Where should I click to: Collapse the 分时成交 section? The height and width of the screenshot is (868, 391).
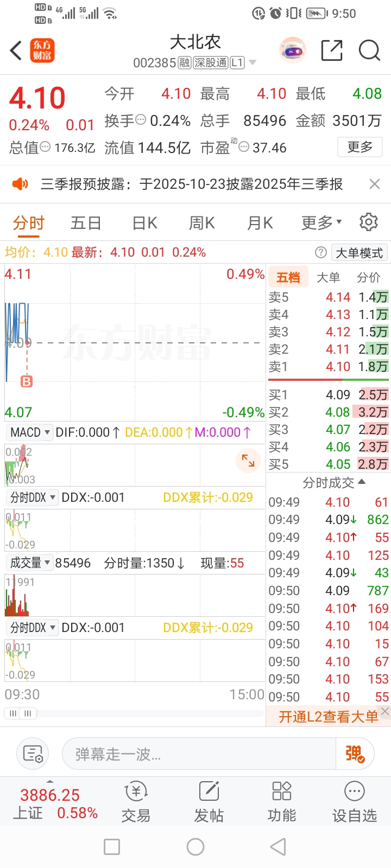point(333,482)
